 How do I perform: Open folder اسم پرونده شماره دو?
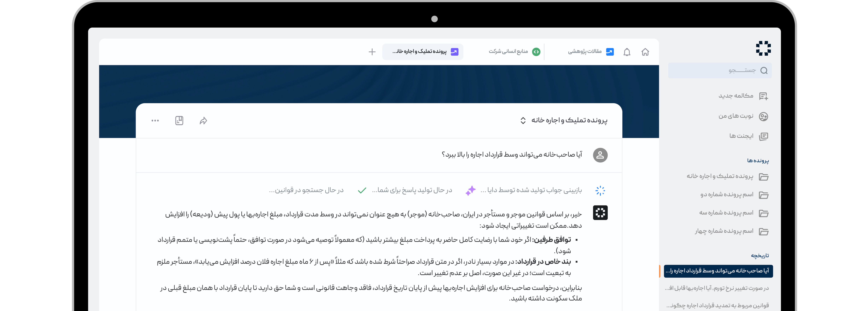[x=735, y=195]
